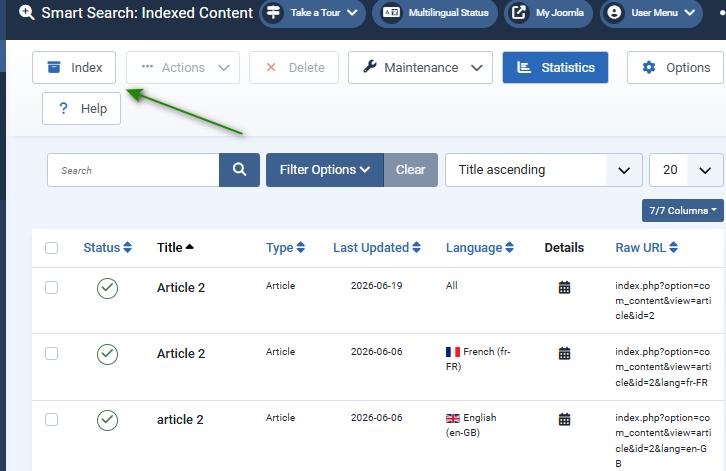Open the User Menu
The height and width of the screenshot is (471, 726).
651,13
